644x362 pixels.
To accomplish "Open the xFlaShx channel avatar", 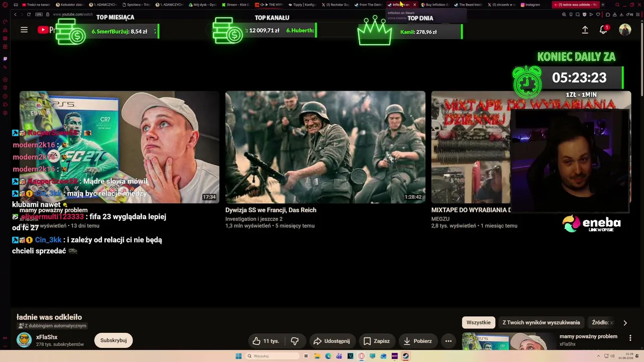I will (x=24, y=340).
